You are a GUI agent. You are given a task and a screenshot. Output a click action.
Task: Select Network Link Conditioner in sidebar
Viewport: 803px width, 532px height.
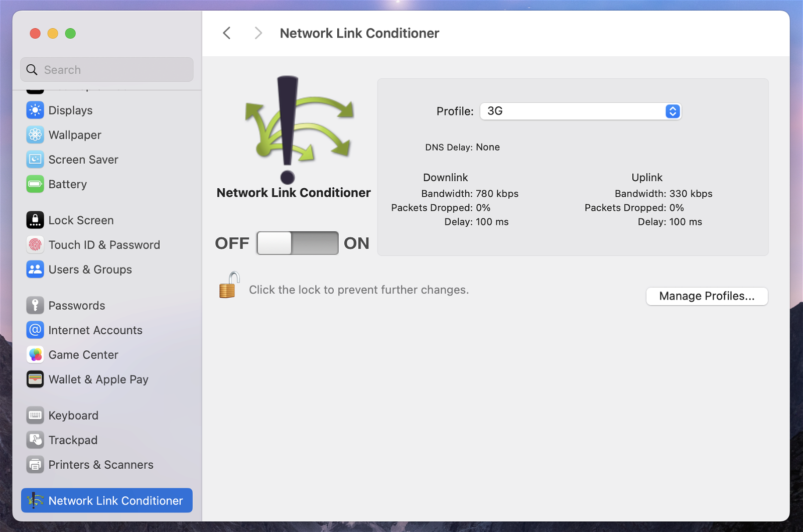(107, 500)
